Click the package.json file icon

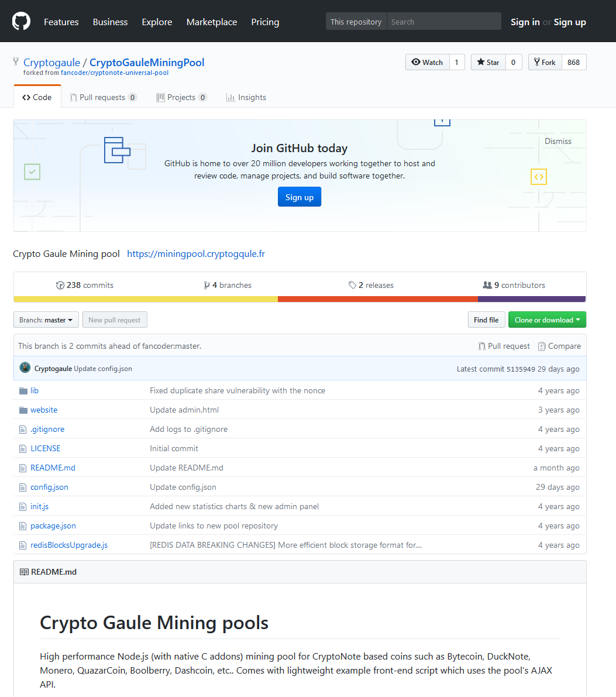tap(23, 526)
